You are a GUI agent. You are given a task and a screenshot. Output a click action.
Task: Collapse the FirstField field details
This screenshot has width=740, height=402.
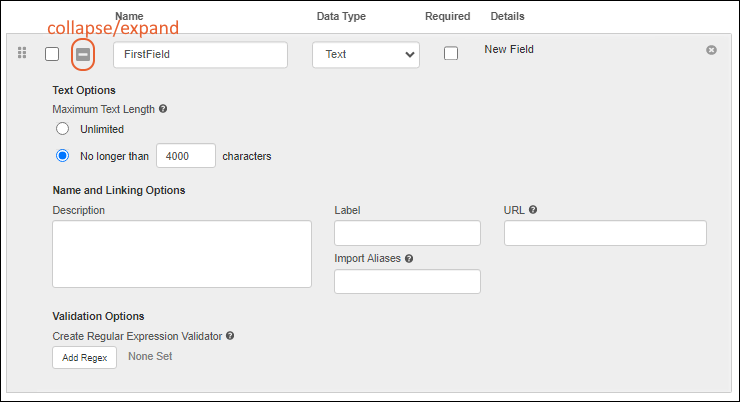pos(83,54)
